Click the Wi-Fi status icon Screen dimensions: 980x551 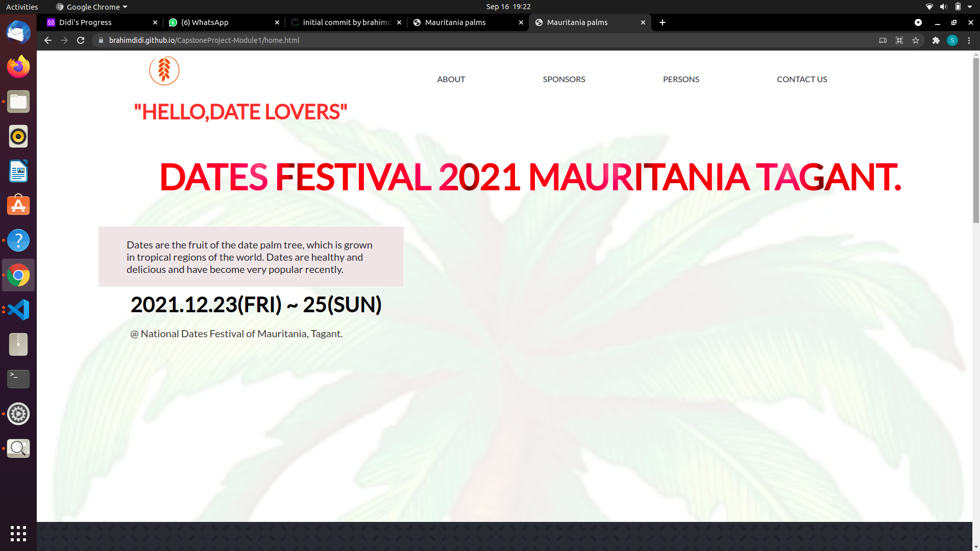(x=929, y=7)
